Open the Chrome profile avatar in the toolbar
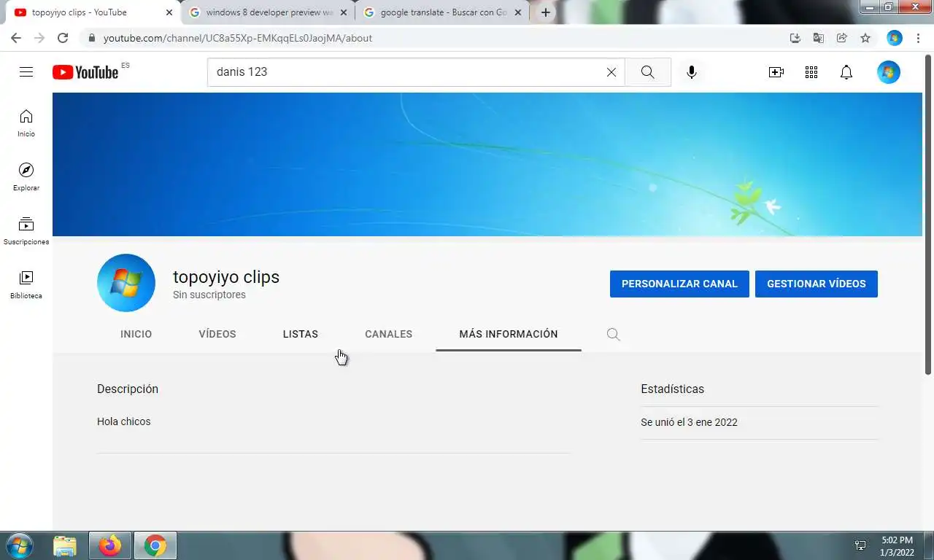 tap(895, 38)
